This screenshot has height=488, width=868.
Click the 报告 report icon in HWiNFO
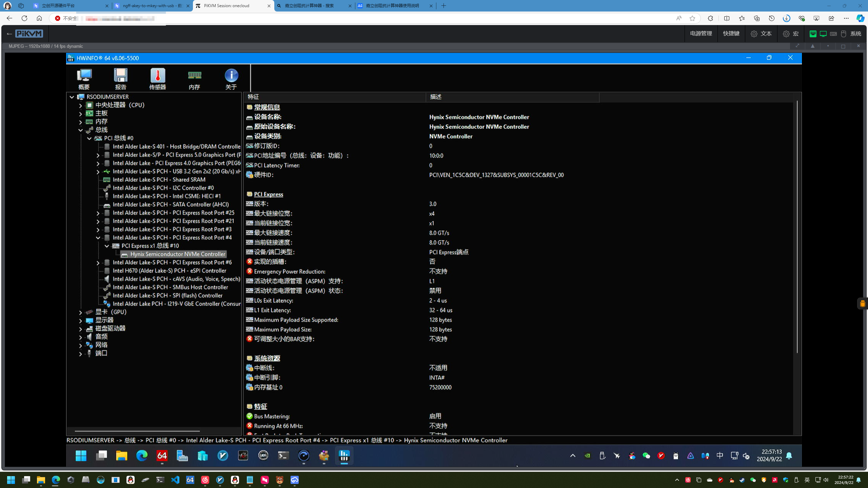[x=121, y=79]
